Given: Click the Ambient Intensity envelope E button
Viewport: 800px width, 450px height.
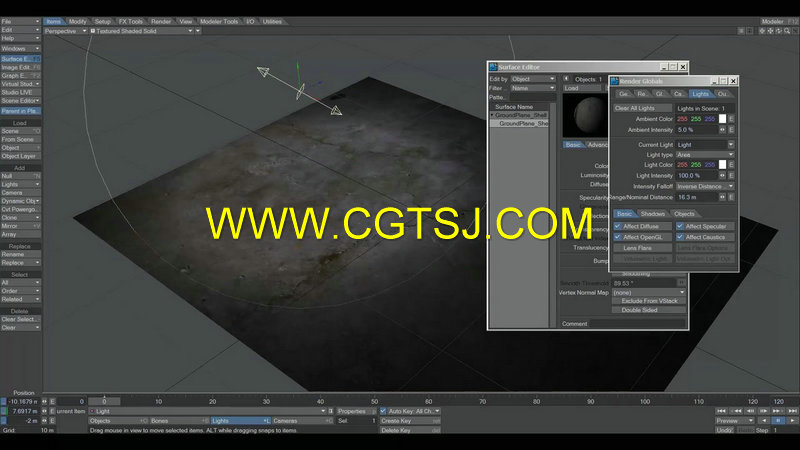Looking at the screenshot, I should (731, 130).
